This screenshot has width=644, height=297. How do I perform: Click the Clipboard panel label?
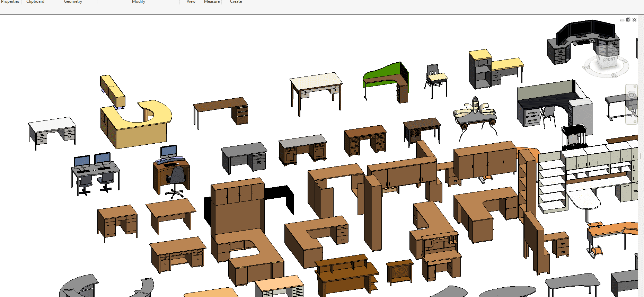(35, 2)
